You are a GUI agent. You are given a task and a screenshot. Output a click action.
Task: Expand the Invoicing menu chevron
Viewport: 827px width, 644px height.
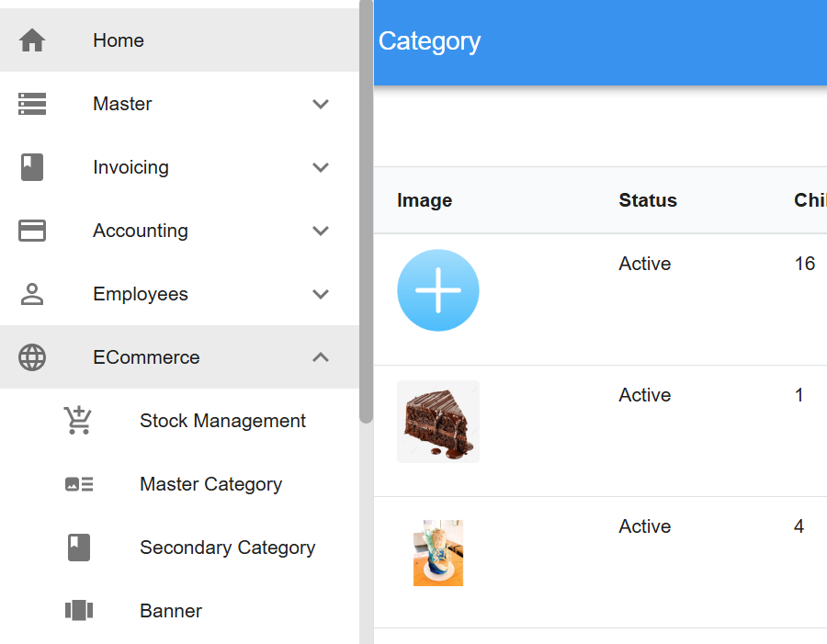point(321,167)
